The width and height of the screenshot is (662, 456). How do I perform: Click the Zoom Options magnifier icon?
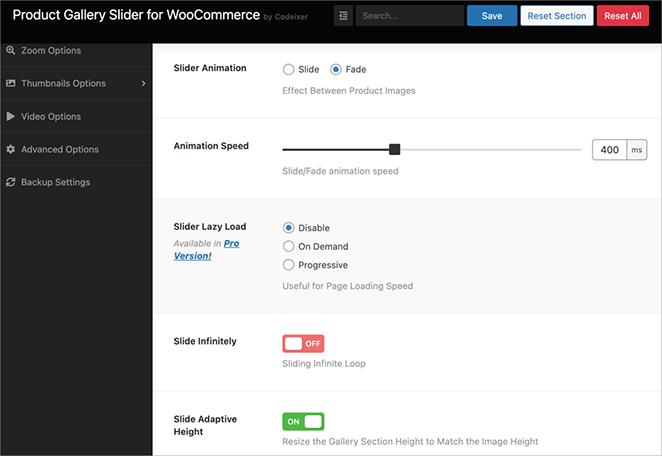coord(11,51)
